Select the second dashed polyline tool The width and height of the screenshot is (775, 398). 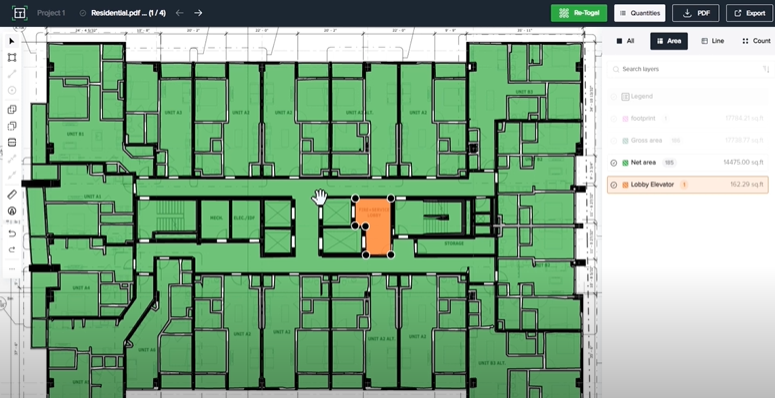point(12,175)
